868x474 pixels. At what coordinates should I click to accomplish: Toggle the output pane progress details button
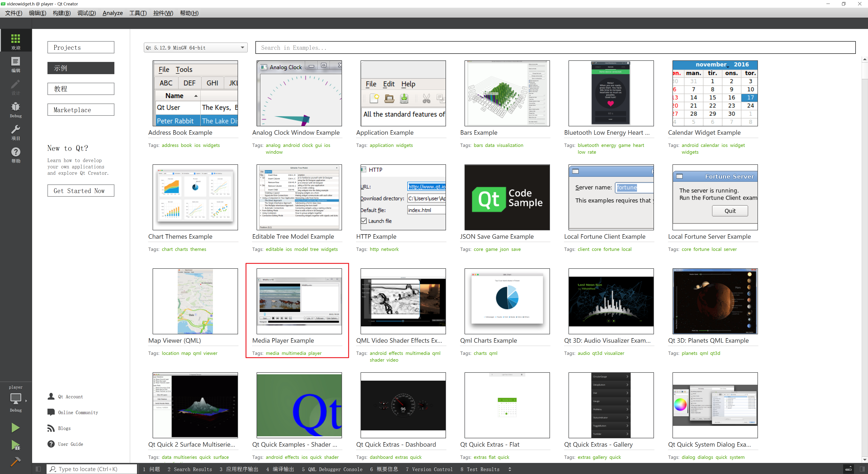pos(849,469)
